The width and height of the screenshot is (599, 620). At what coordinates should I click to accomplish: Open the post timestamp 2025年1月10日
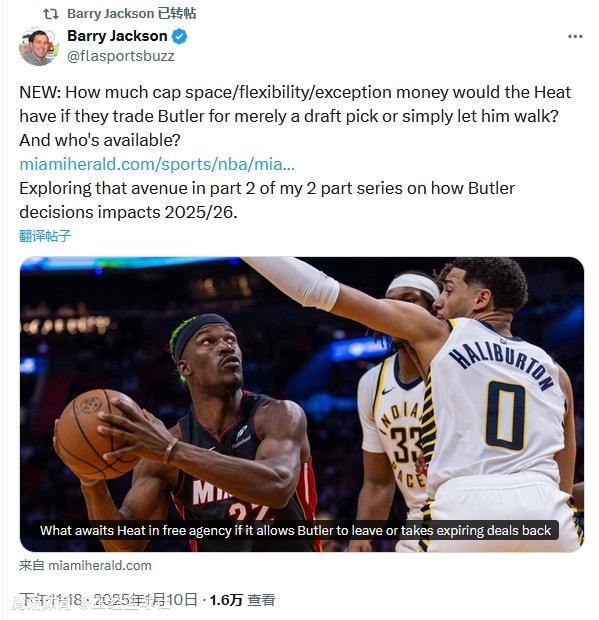coord(145,600)
